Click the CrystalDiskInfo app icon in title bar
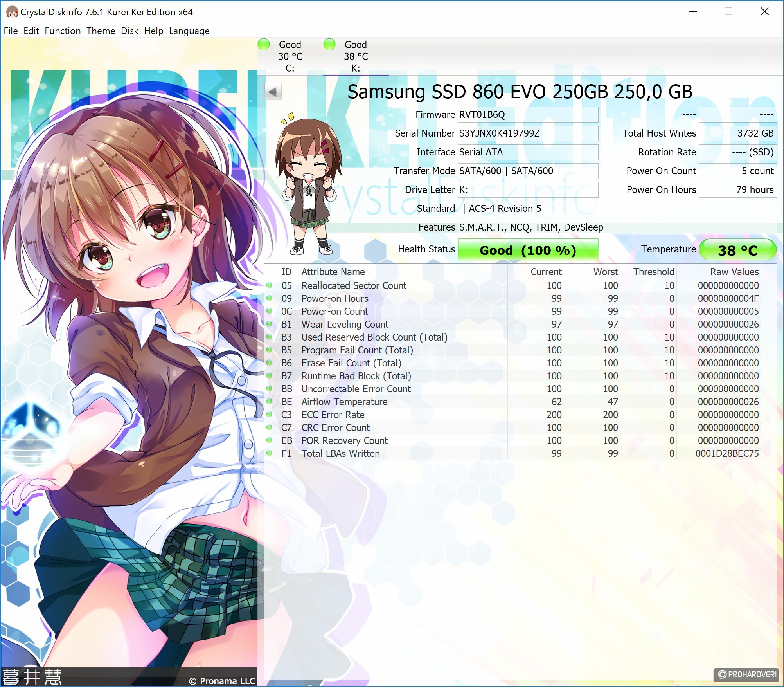 [12, 12]
